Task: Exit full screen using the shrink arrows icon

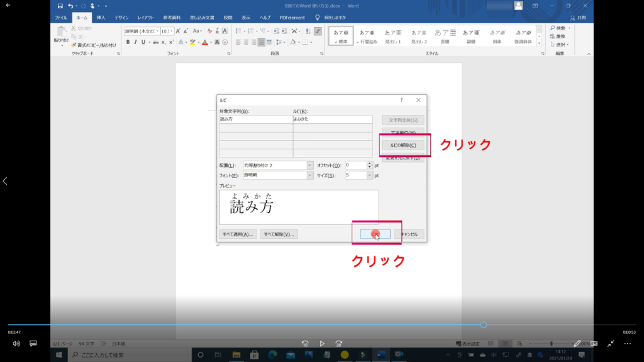Action: pyautogui.click(x=611, y=344)
